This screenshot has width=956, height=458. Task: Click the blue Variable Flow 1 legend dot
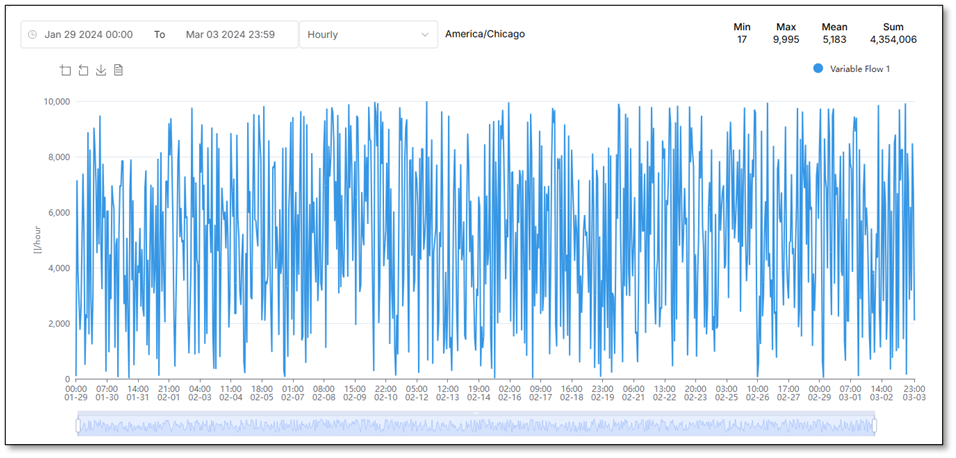tap(818, 69)
